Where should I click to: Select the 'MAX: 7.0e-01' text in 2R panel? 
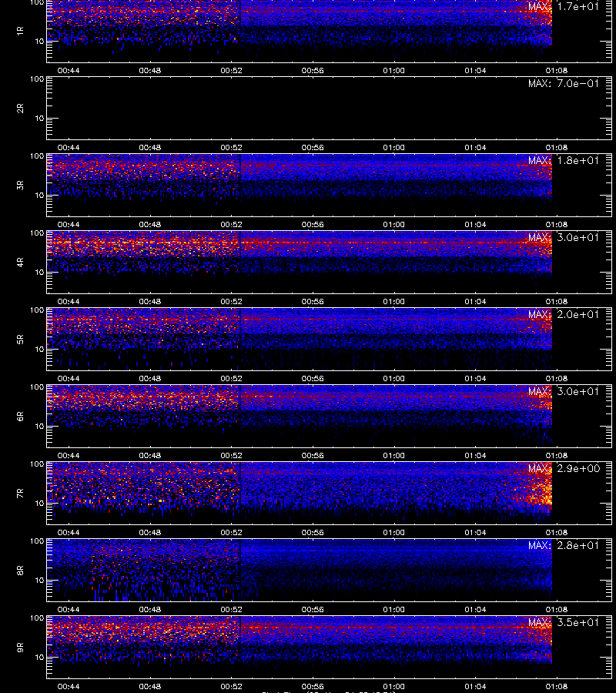(564, 83)
